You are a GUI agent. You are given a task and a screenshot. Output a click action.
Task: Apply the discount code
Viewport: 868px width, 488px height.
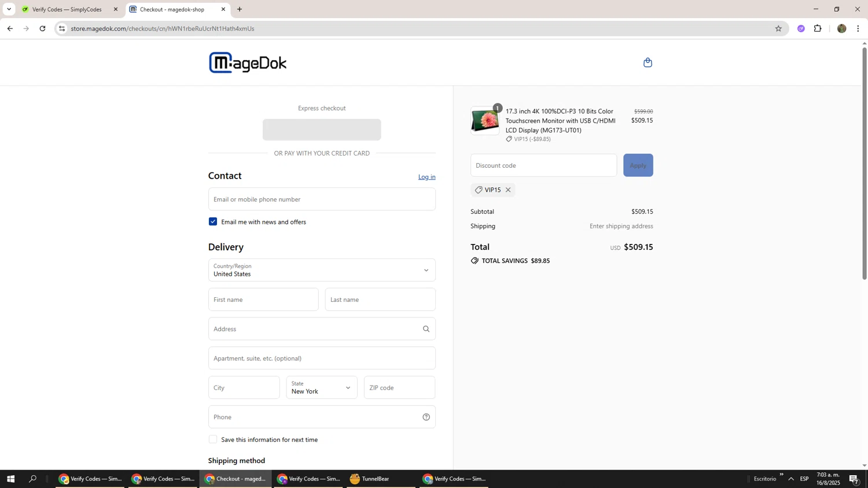(638, 165)
